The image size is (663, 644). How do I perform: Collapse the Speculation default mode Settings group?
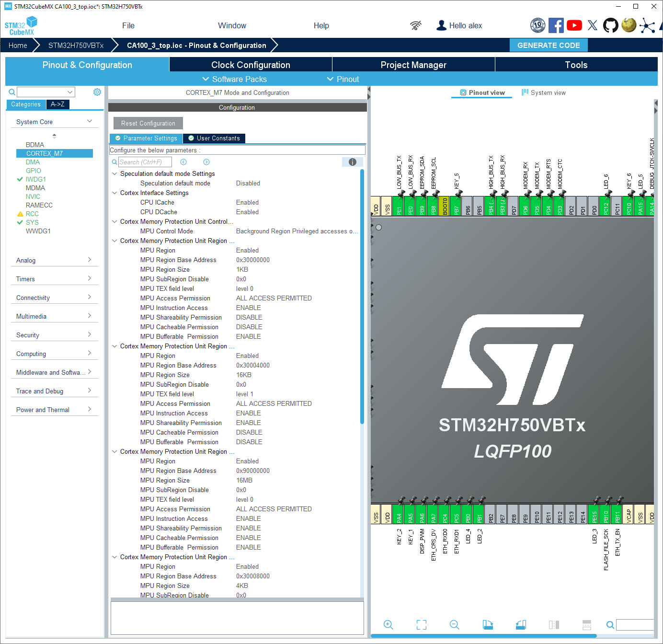point(114,173)
